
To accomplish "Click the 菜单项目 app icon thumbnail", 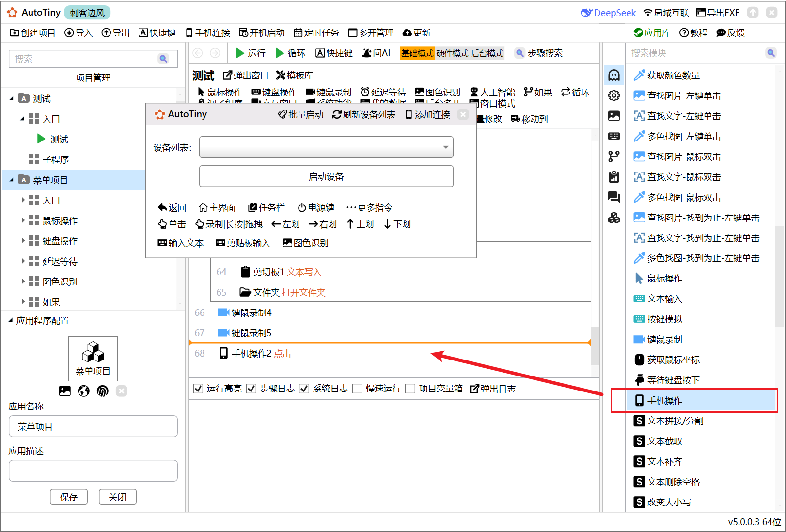I will [x=93, y=359].
